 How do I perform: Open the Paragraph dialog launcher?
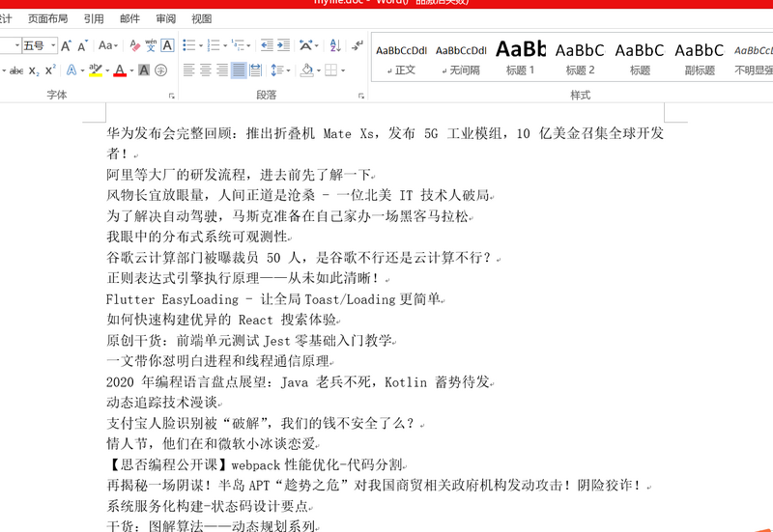tap(361, 96)
